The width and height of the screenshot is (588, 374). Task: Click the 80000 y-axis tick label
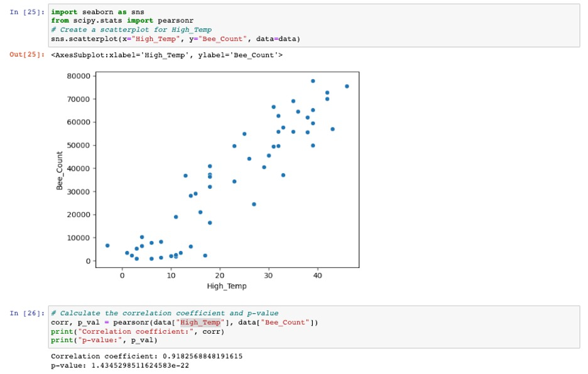[79, 76]
